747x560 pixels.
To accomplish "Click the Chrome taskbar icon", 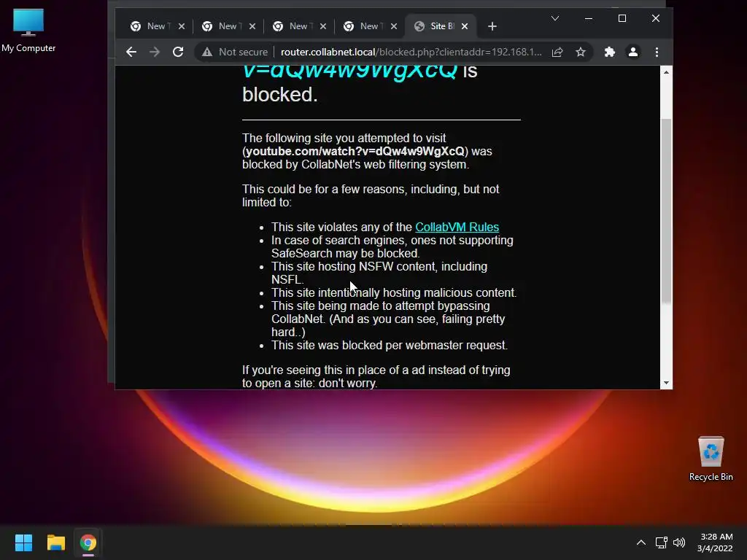I will [x=88, y=542].
